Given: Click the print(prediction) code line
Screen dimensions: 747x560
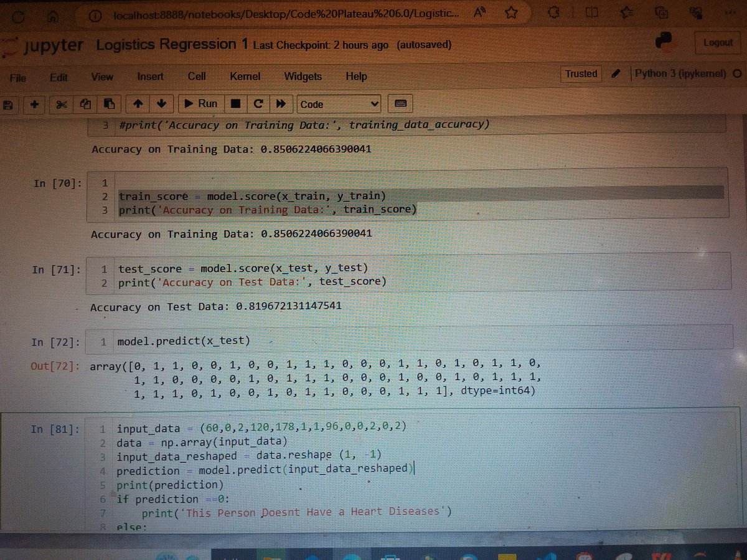Looking at the screenshot, I should pos(169,485).
